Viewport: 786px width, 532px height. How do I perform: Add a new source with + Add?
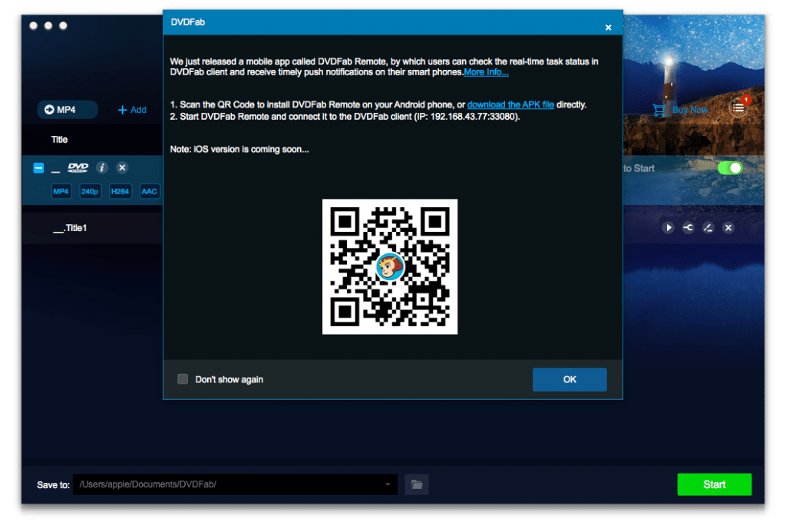(x=132, y=110)
